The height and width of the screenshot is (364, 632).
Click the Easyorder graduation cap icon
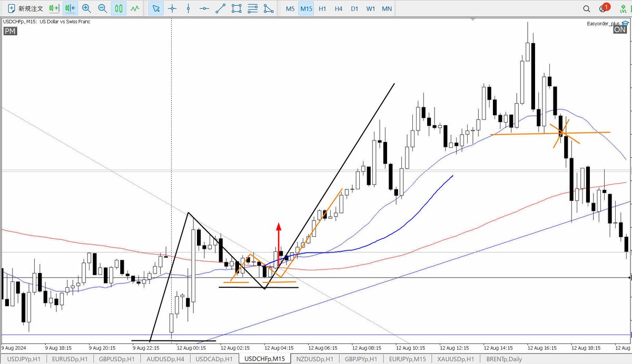625,23
